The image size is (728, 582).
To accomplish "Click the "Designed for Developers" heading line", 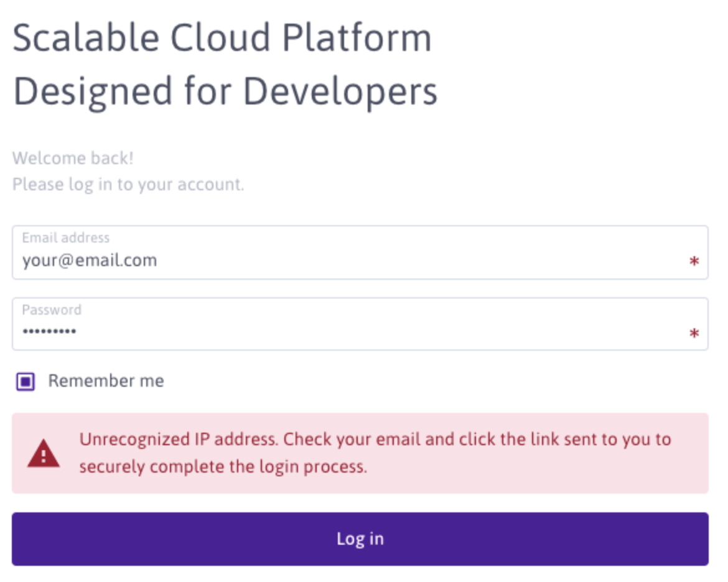I will tap(225, 91).
